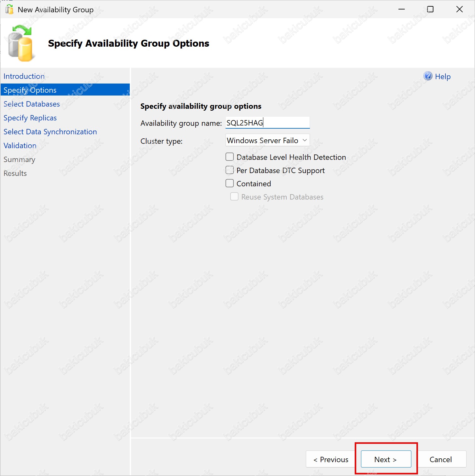Jump to Specify Replicas step
This screenshot has width=475, height=476.
tap(30, 118)
